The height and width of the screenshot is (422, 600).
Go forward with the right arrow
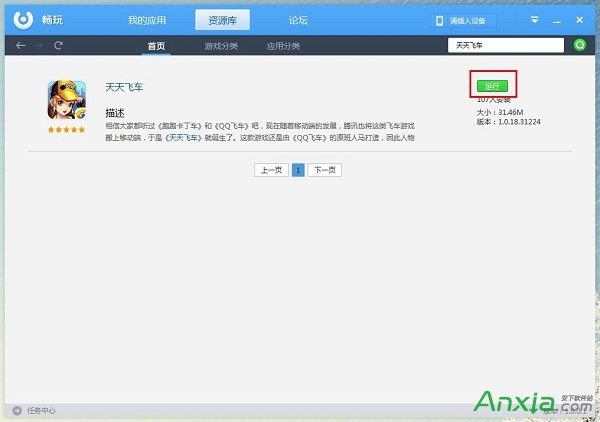pyautogui.click(x=38, y=46)
